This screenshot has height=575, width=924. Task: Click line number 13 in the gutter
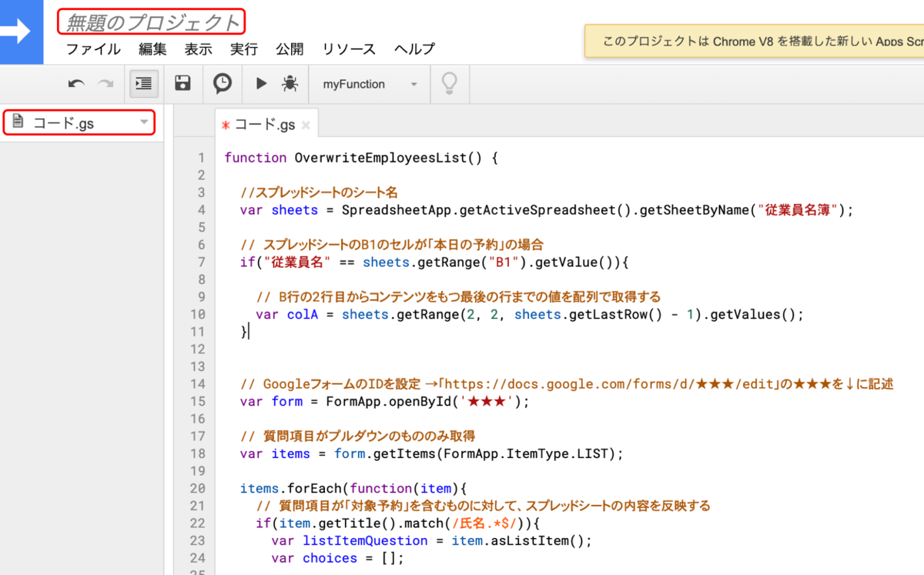tap(197, 366)
